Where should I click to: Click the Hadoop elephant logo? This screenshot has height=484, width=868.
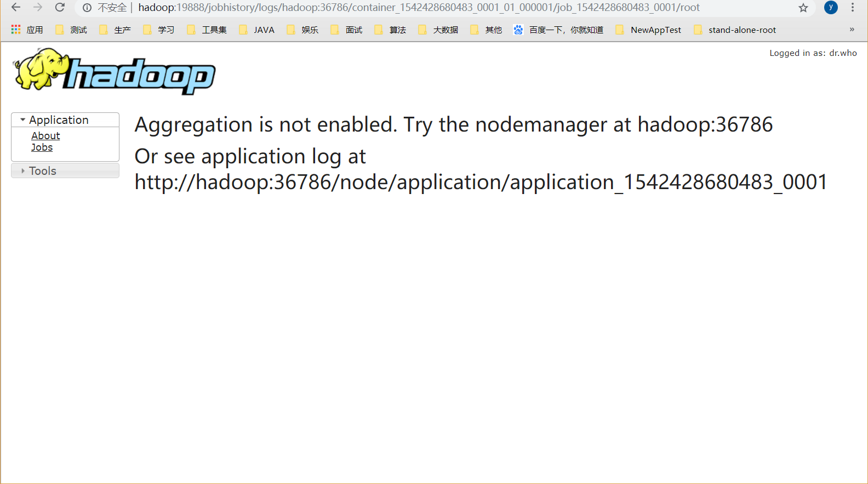[x=114, y=71]
